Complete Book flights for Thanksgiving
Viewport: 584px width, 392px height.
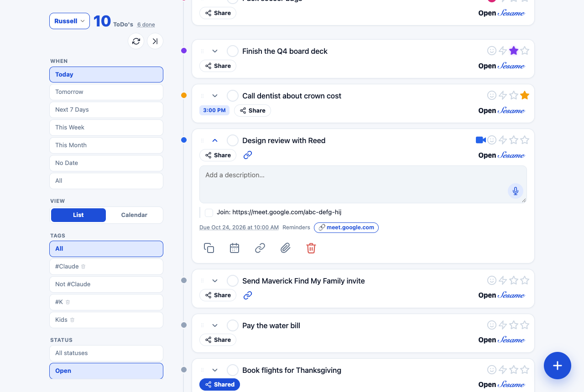[233, 370]
